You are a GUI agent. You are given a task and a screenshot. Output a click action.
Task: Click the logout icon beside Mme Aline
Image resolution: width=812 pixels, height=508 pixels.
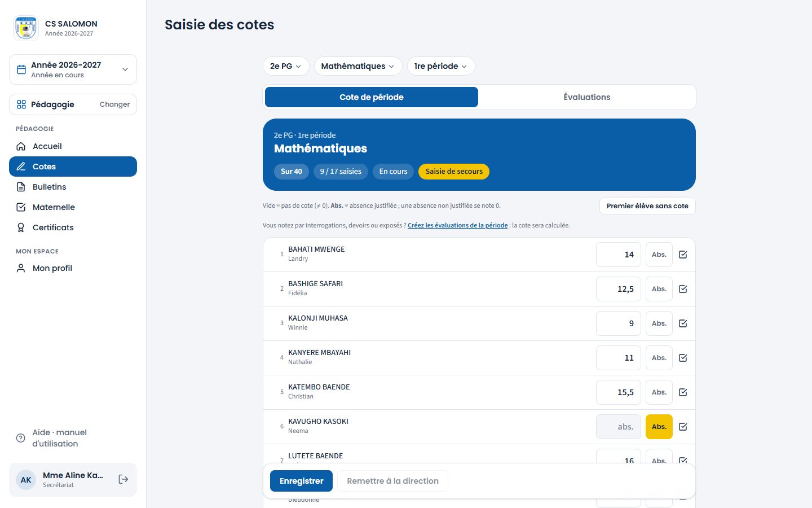tap(123, 479)
